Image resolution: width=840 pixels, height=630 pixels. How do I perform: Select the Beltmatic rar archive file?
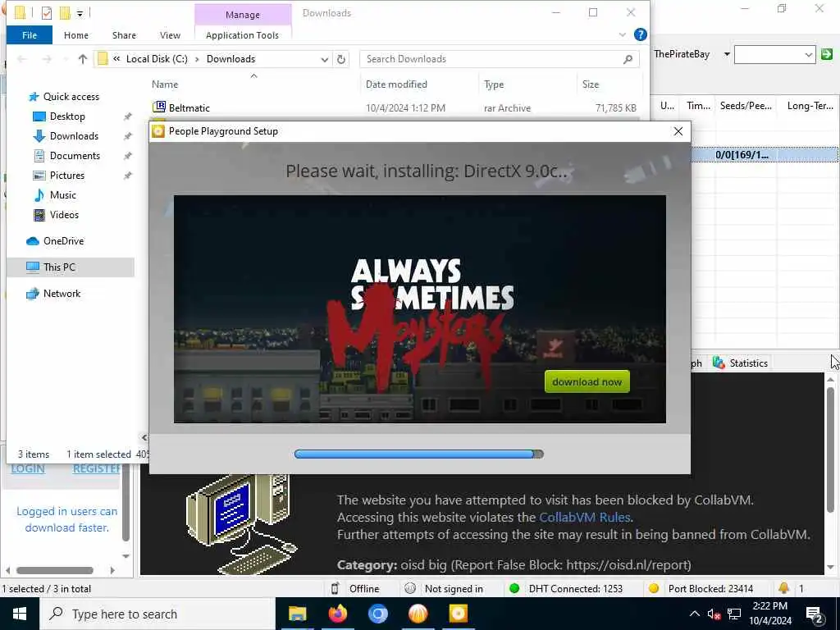pos(394,108)
